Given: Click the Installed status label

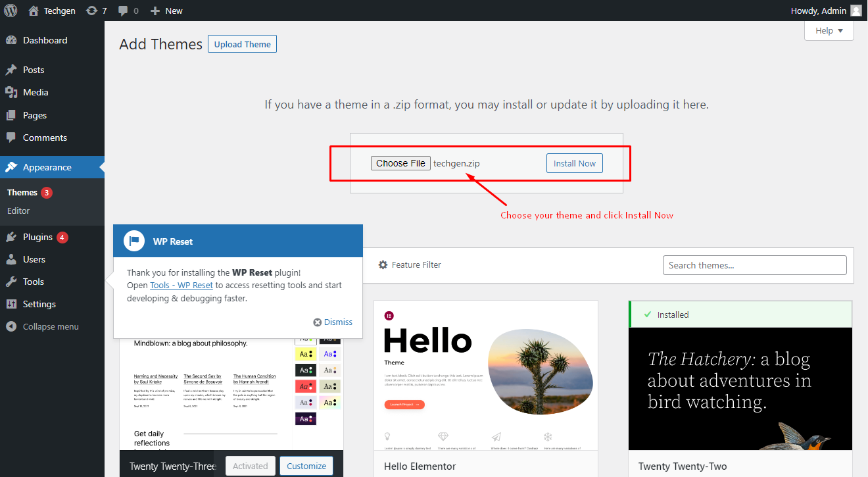Looking at the screenshot, I should pyautogui.click(x=673, y=314).
